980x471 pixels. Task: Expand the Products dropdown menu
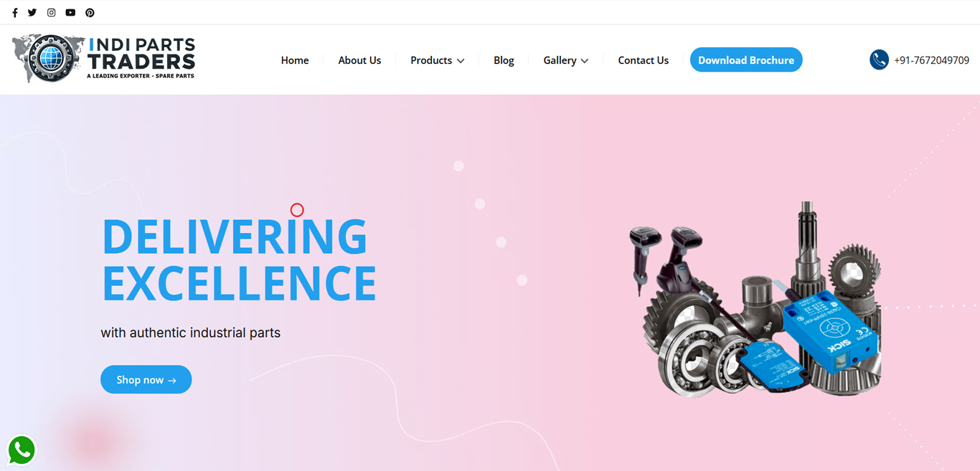coord(437,60)
